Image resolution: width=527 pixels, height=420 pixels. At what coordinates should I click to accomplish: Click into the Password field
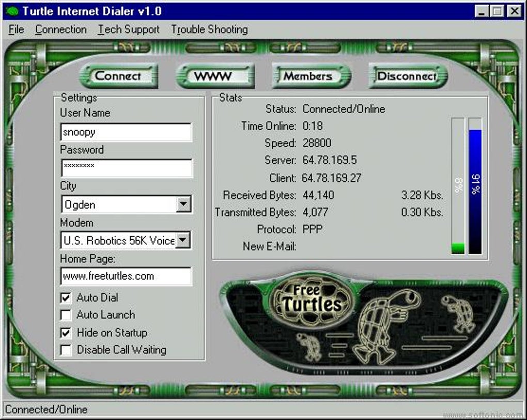127,168
